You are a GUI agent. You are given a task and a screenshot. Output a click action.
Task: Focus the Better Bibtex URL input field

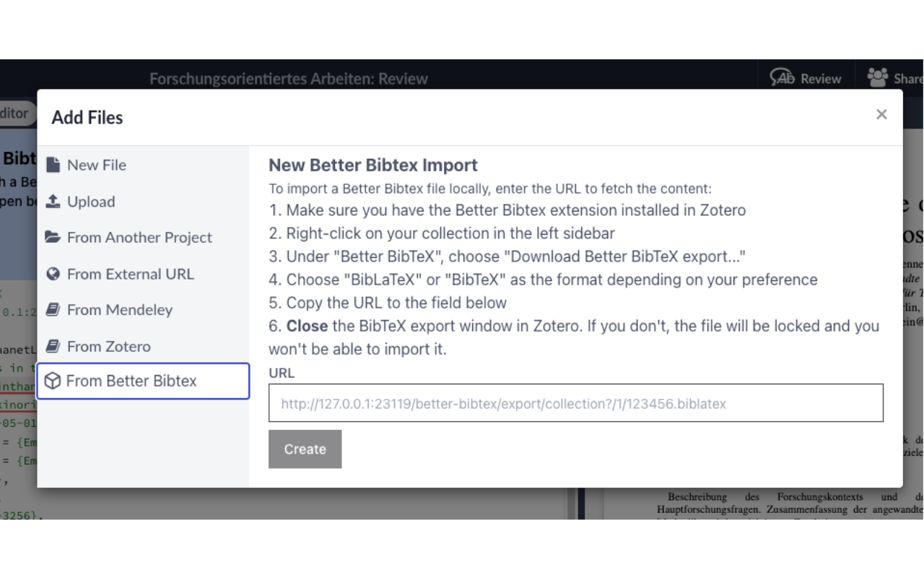(575, 403)
